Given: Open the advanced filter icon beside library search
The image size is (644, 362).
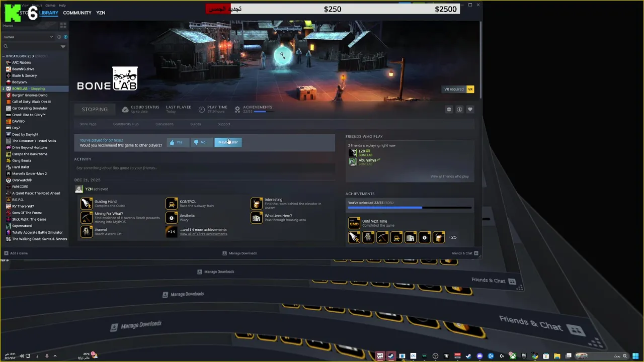Looking at the screenshot, I should [63, 46].
